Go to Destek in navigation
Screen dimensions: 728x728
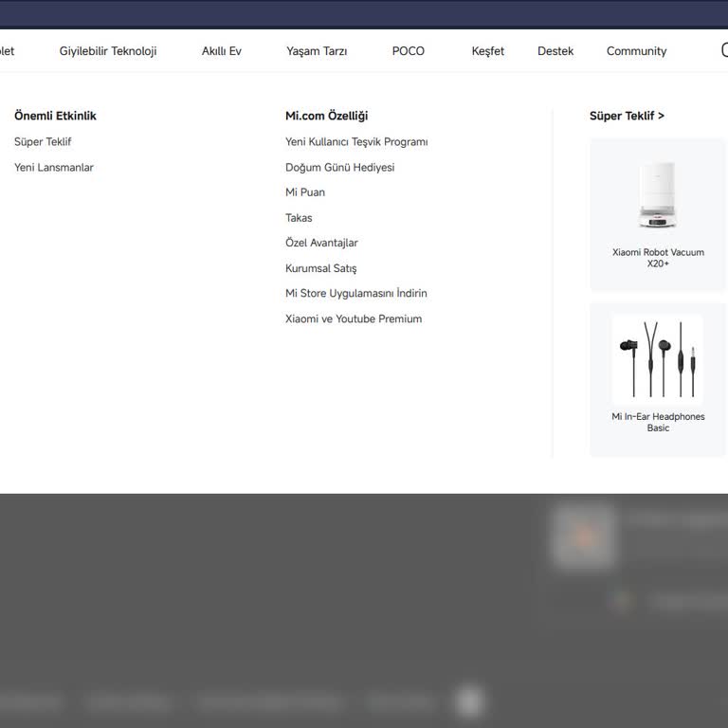tap(555, 51)
